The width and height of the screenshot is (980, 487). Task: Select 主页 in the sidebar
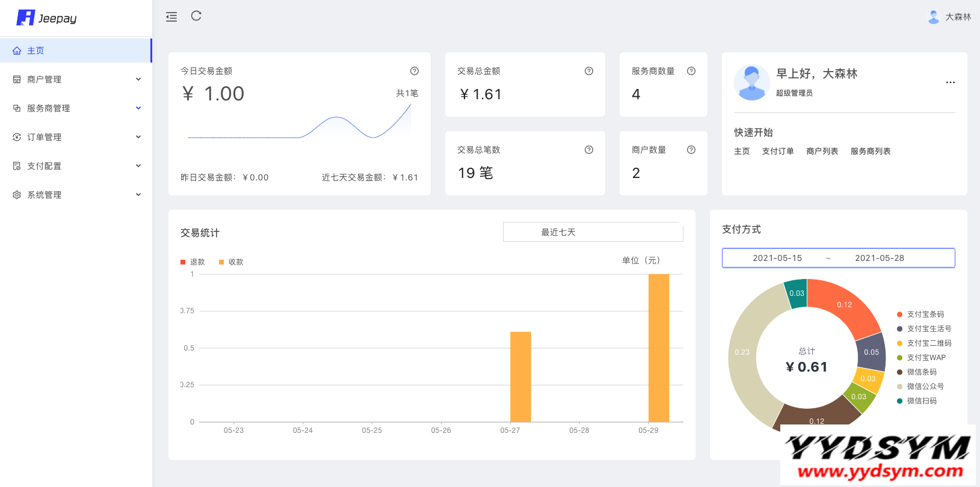[36, 51]
